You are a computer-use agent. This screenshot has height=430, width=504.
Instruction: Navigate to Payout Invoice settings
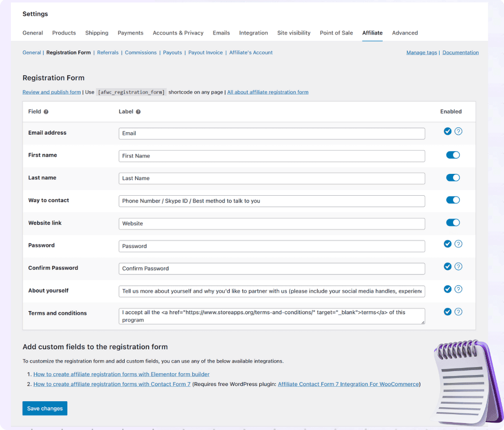tap(205, 52)
